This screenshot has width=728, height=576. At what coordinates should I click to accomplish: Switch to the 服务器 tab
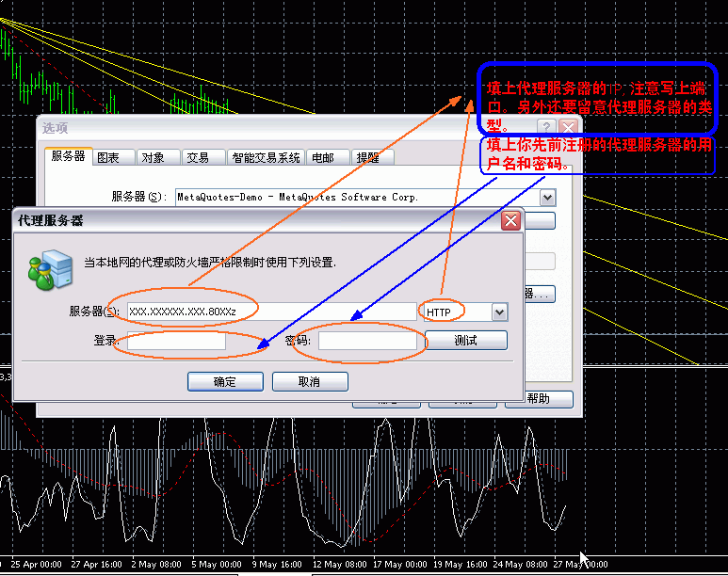click(68, 156)
